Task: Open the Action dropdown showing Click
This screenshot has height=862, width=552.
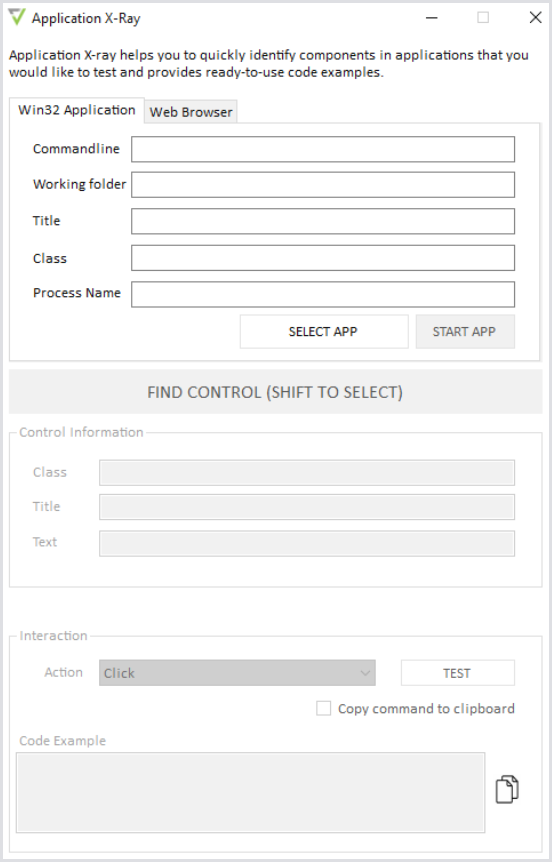Action: pos(237,673)
